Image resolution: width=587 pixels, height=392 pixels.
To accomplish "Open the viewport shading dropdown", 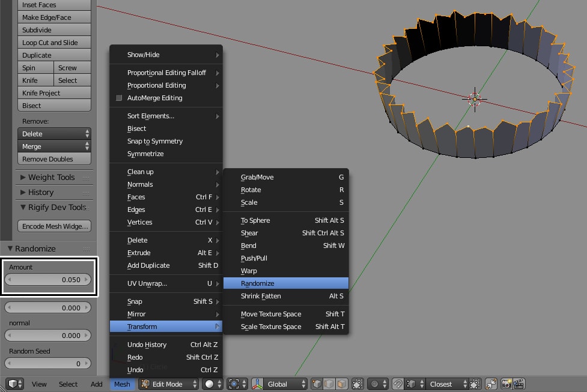I will click(212, 384).
